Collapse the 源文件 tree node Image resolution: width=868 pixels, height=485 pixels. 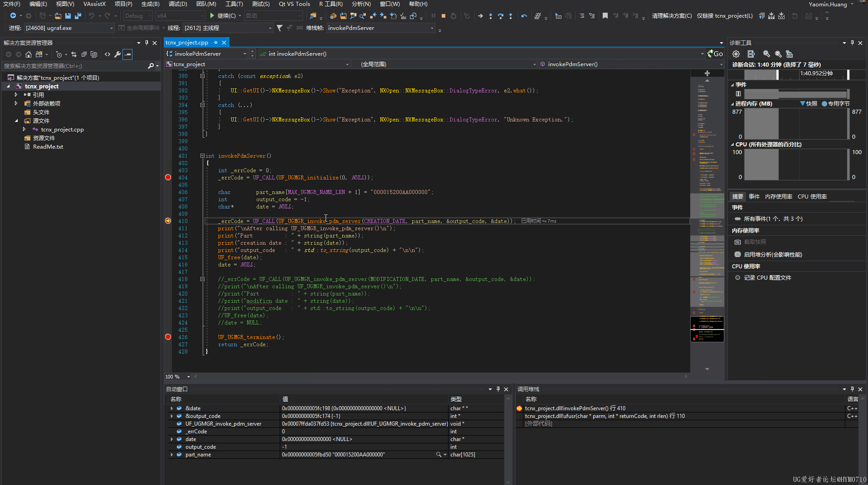pos(16,121)
